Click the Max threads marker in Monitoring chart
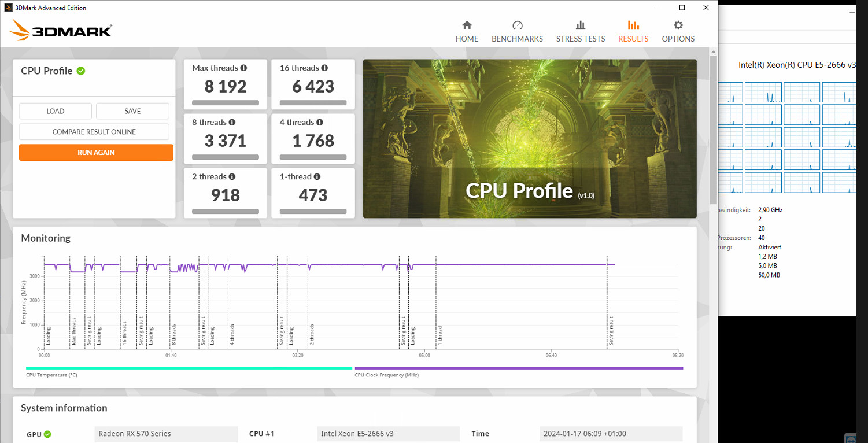 73,331
